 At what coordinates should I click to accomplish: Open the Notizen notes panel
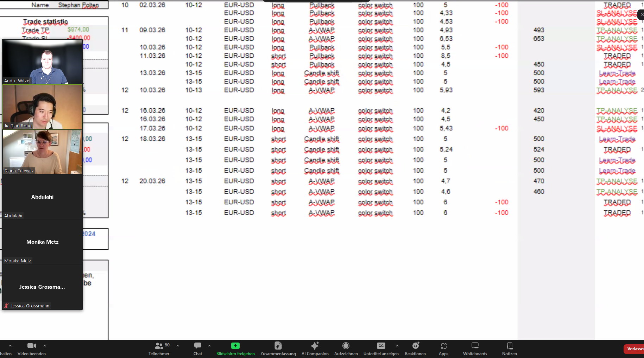[x=509, y=349]
